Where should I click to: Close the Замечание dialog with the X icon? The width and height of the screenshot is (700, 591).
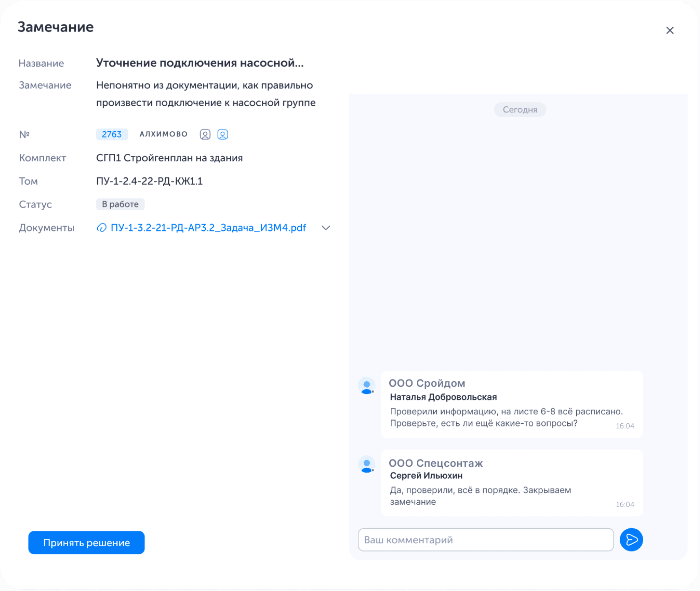(x=670, y=30)
